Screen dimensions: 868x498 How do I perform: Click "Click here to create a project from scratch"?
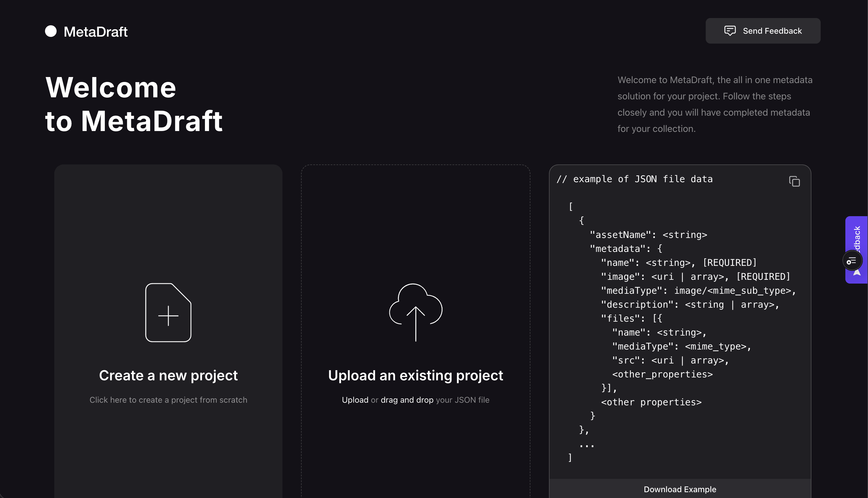[x=168, y=400]
